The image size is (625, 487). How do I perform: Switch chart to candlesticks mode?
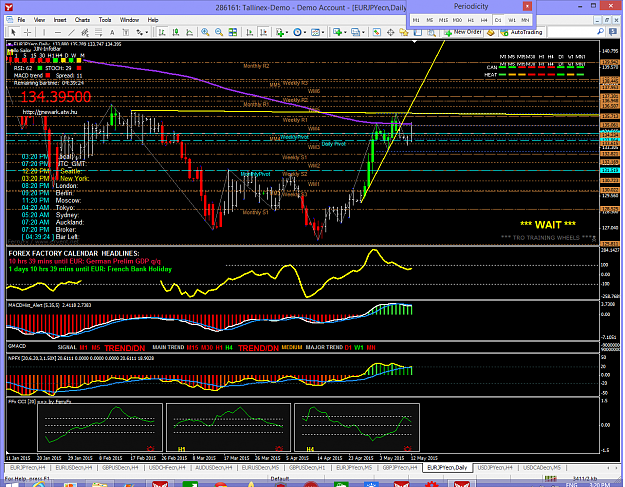click(175, 32)
